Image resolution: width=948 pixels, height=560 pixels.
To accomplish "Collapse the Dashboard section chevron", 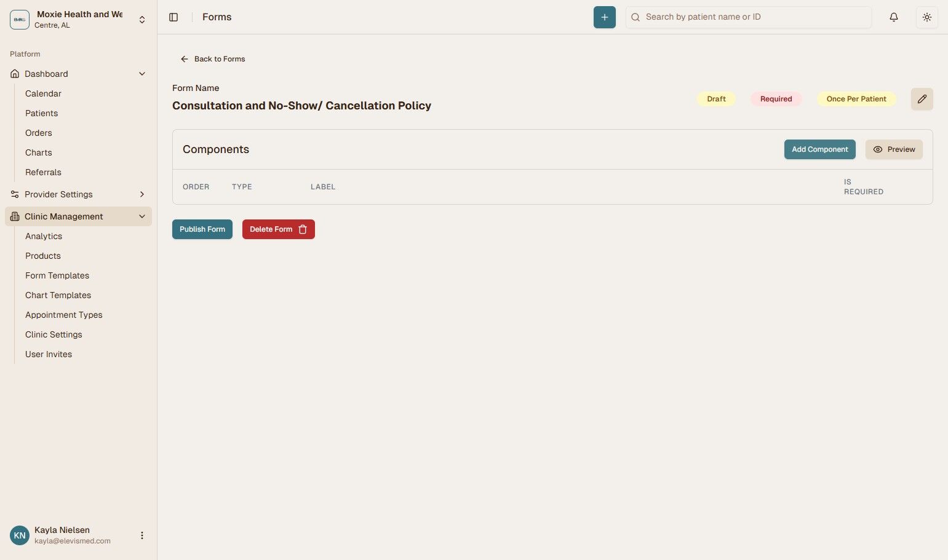I will point(141,73).
